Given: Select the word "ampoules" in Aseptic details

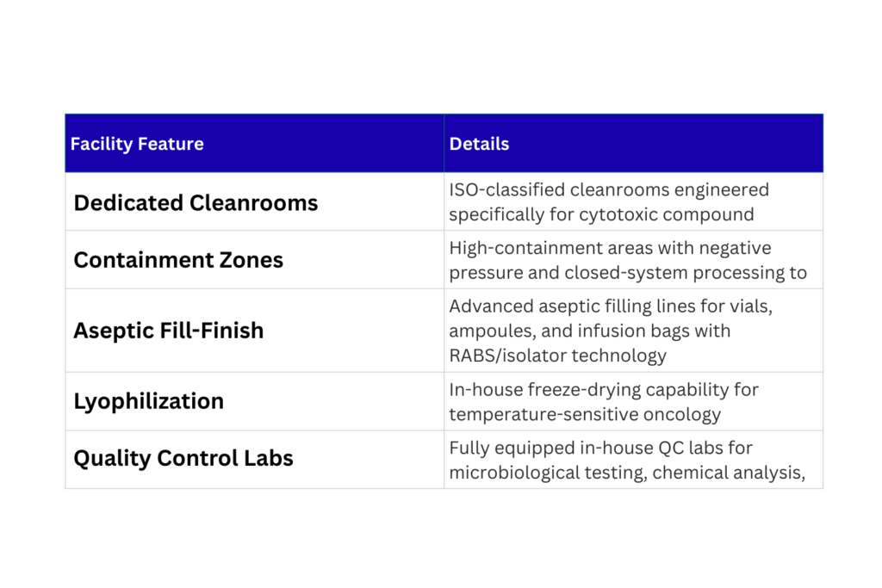Looking at the screenshot, I should (485, 331).
